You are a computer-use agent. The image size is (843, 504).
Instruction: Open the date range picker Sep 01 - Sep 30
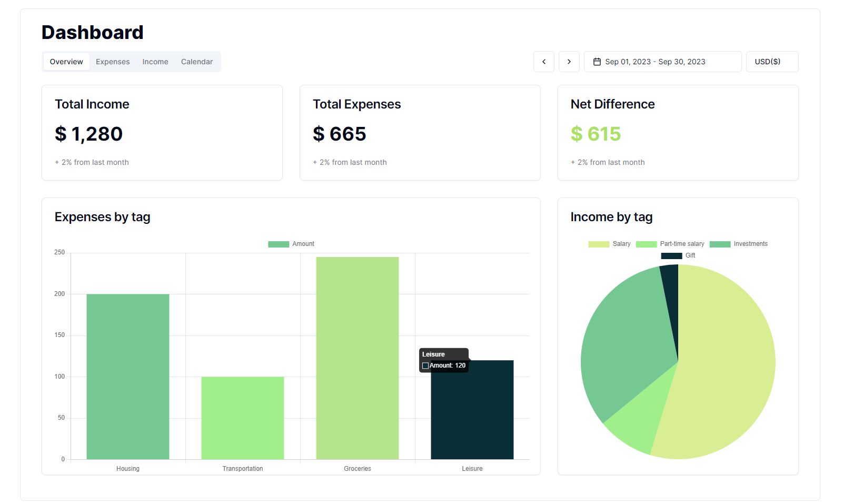tap(663, 62)
